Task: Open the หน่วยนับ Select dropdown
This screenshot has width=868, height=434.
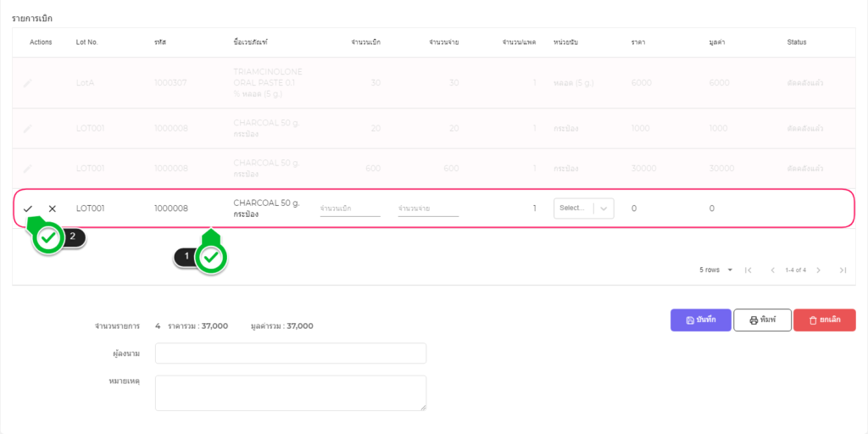Action: 573,209
